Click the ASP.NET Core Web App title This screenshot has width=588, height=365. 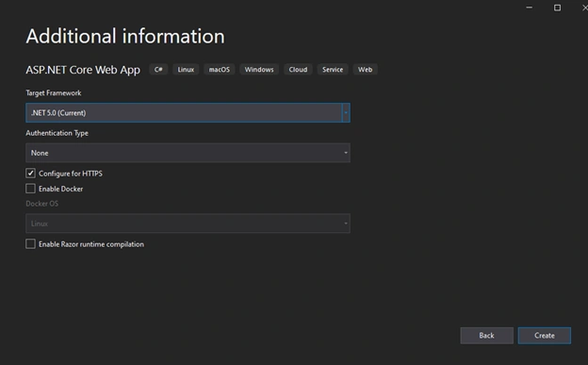tap(83, 70)
